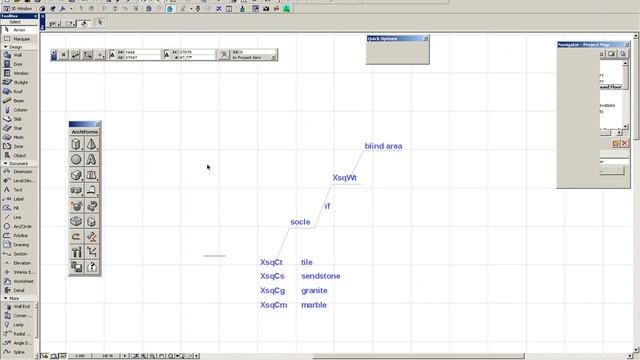Image resolution: width=640 pixels, height=360 pixels.
Task: Select the 'XsqCt' text label
Action: [x=271, y=262]
